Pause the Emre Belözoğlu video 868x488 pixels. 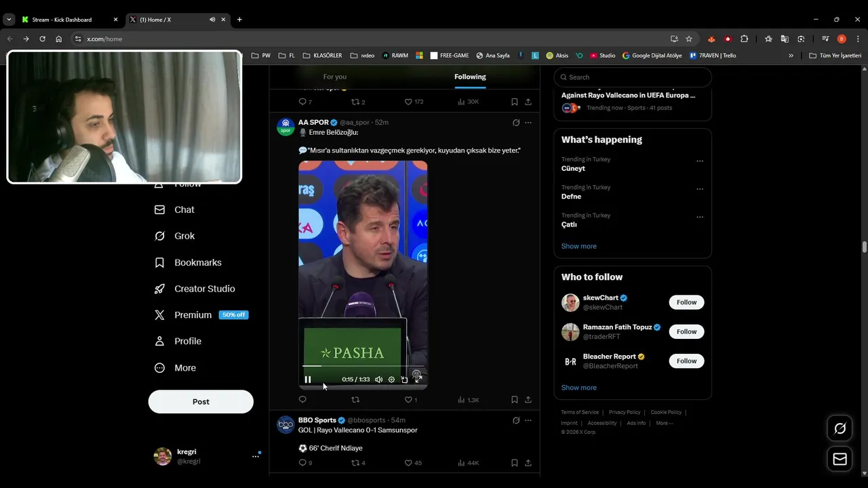tap(308, 380)
